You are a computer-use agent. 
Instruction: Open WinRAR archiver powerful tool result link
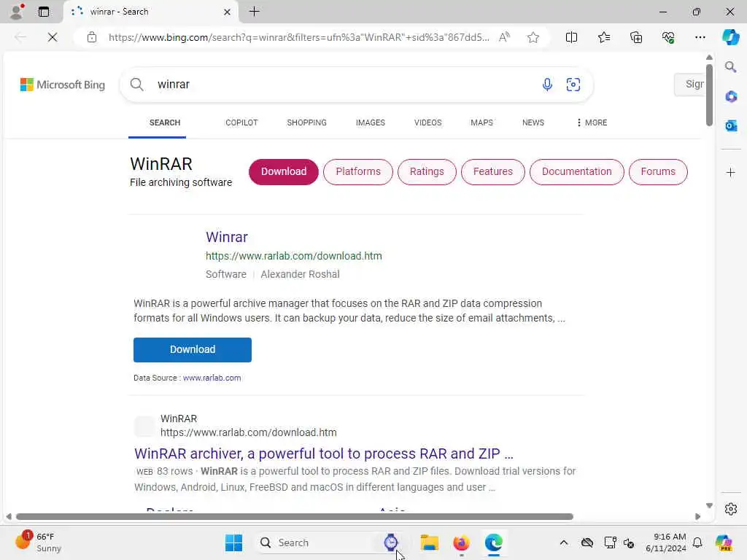point(324,454)
